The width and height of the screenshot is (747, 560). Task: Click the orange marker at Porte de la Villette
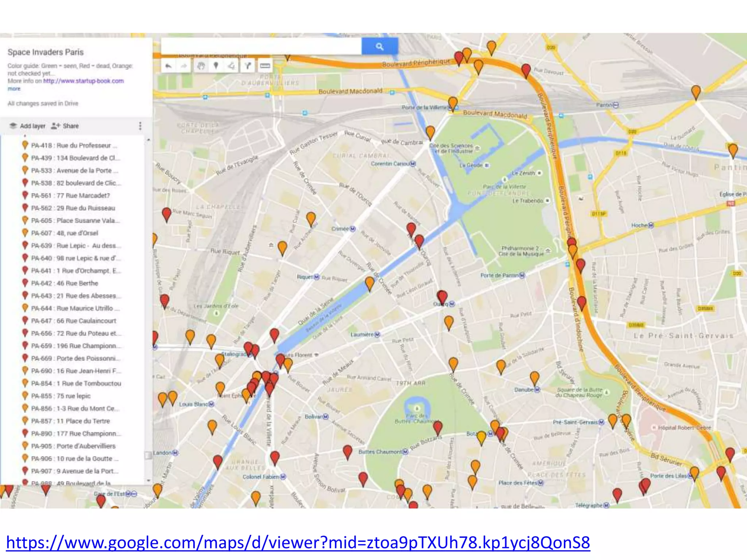[453, 104]
